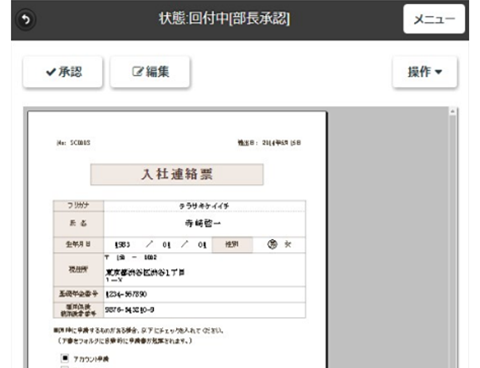The width and height of the screenshot is (480, 368).
Task: Click the 氏名 name field
Action: pos(204,223)
